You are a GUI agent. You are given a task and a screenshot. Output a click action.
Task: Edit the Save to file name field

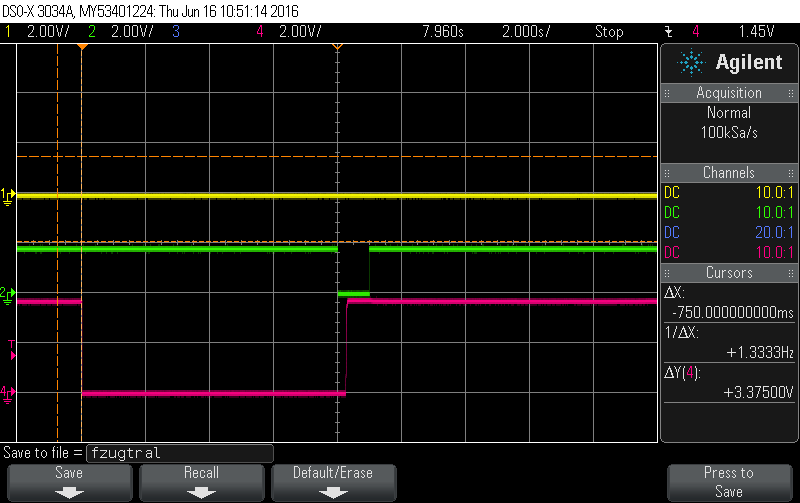click(180, 453)
